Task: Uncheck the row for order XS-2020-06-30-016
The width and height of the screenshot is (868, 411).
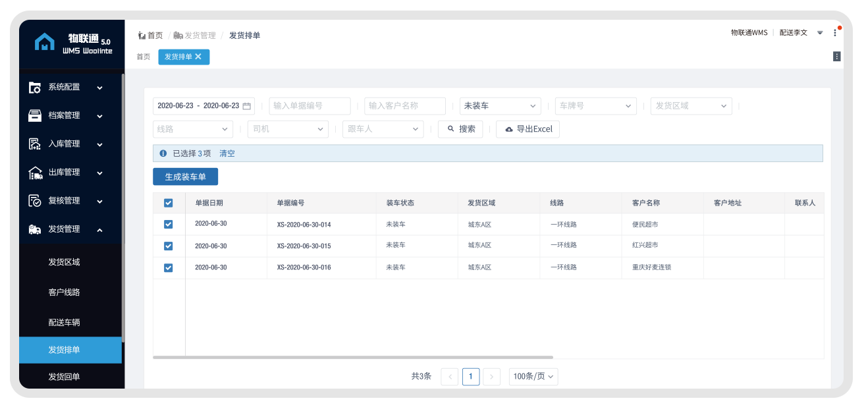Action: [168, 267]
